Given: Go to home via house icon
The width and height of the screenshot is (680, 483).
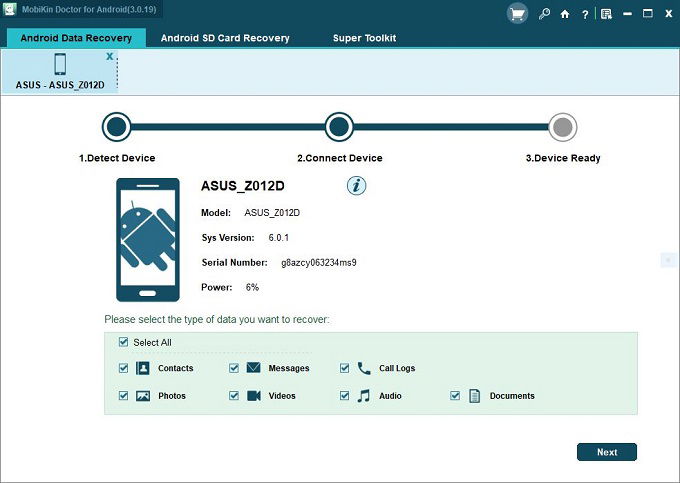Looking at the screenshot, I should (565, 14).
